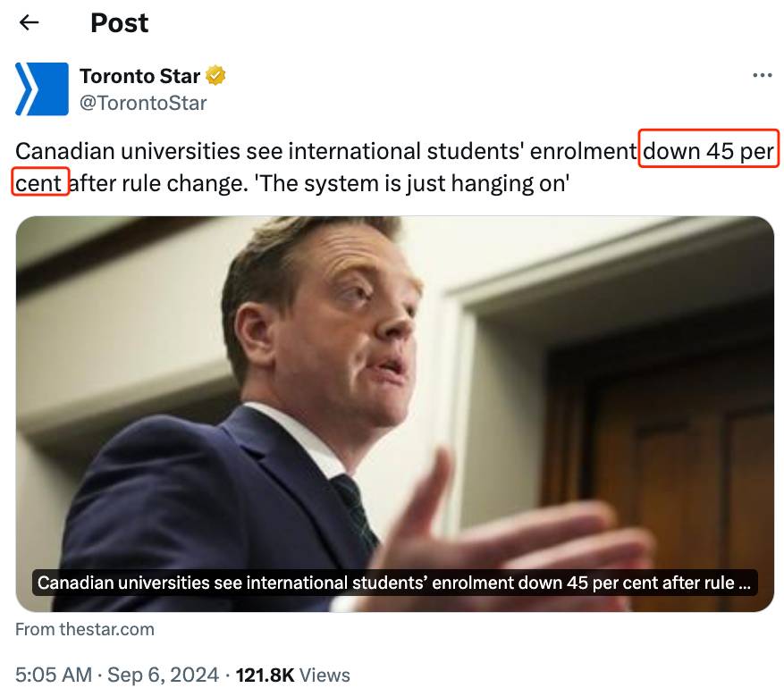View the 121.8K Views count
The image size is (784, 688).
pyautogui.click(x=292, y=675)
